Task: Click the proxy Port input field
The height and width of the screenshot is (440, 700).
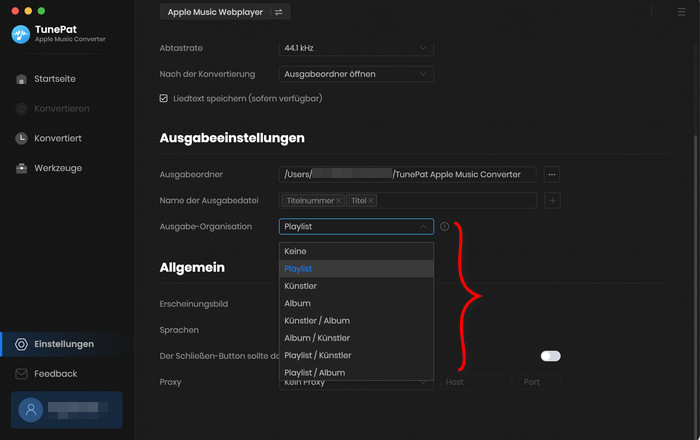Action: point(539,382)
